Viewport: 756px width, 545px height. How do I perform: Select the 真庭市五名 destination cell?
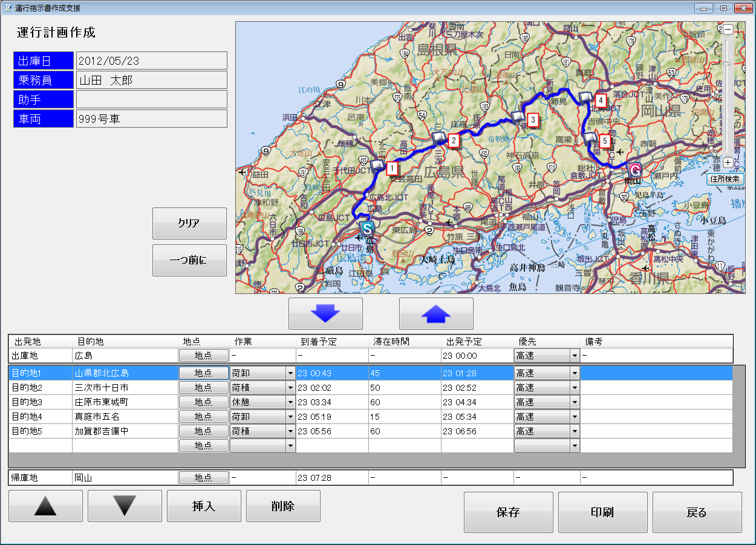point(125,417)
